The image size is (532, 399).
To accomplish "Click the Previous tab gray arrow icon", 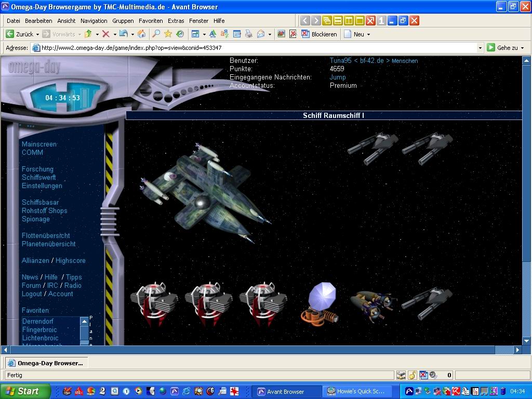I will [x=305, y=21].
